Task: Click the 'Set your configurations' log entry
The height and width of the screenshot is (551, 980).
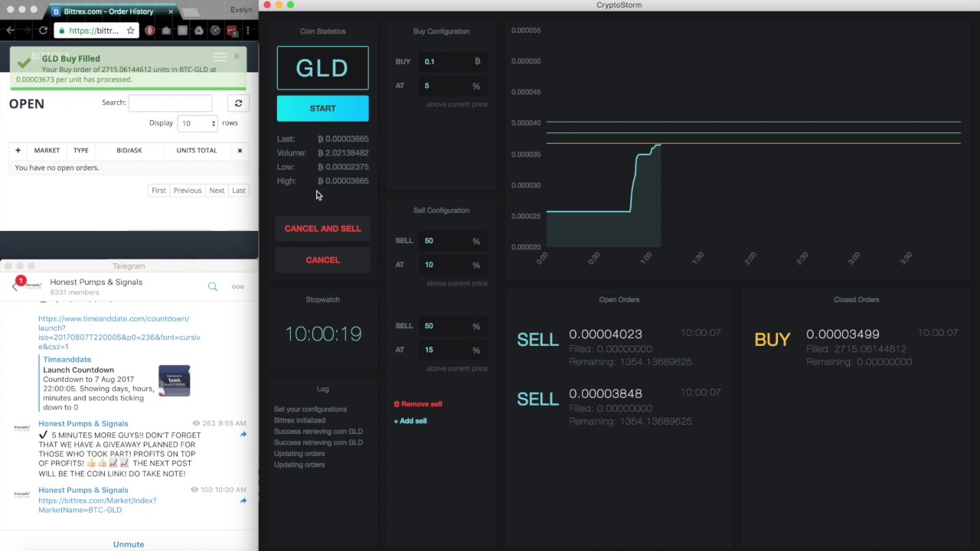Action: pos(310,409)
